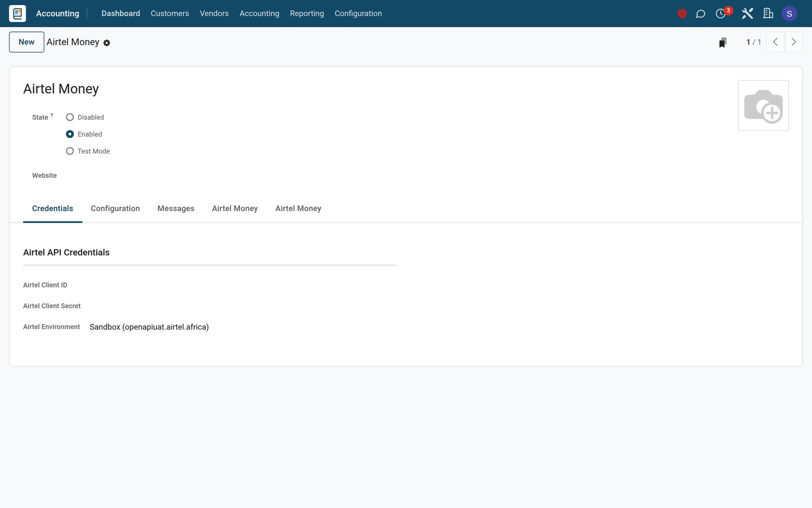The width and height of the screenshot is (812, 508).
Task: Go to the next record arrow
Action: (x=794, y=42)
